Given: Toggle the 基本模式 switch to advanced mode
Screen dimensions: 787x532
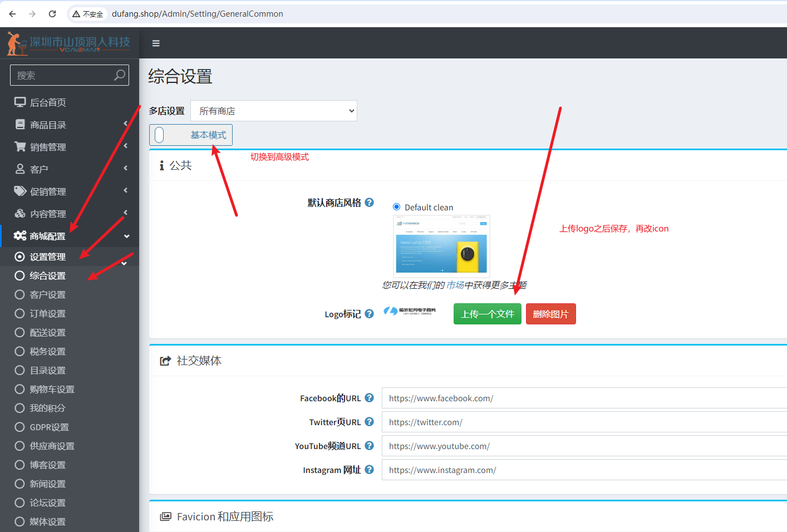Looking at the screenshot, I should pos(160,135).
